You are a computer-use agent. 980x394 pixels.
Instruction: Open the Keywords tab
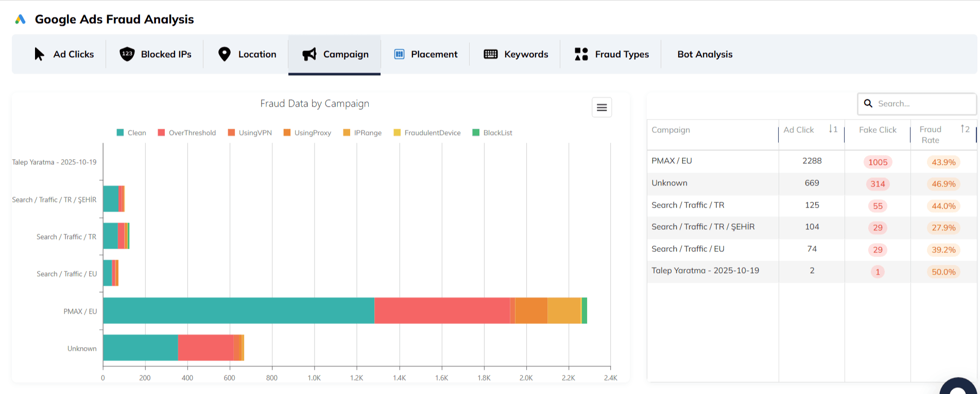pos(526,54)
